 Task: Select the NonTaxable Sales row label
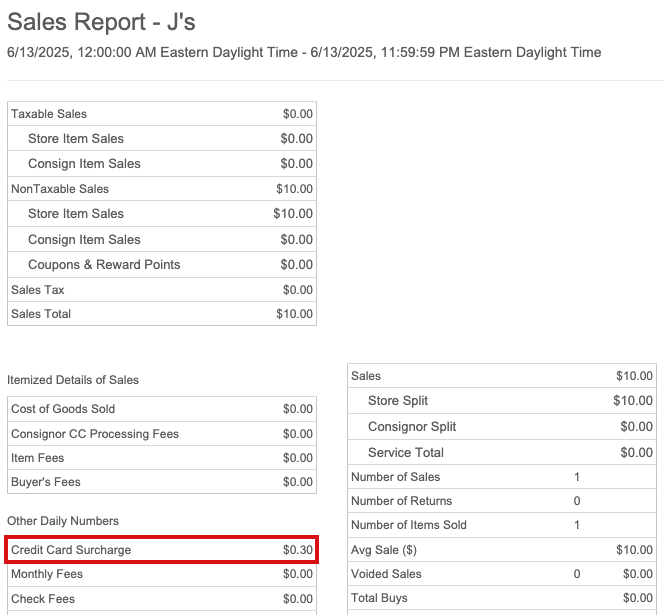tap(60, 189)
